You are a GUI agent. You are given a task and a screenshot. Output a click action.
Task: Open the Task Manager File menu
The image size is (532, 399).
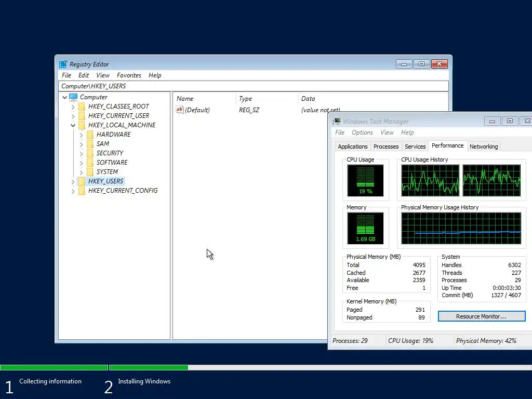(340, 132)
